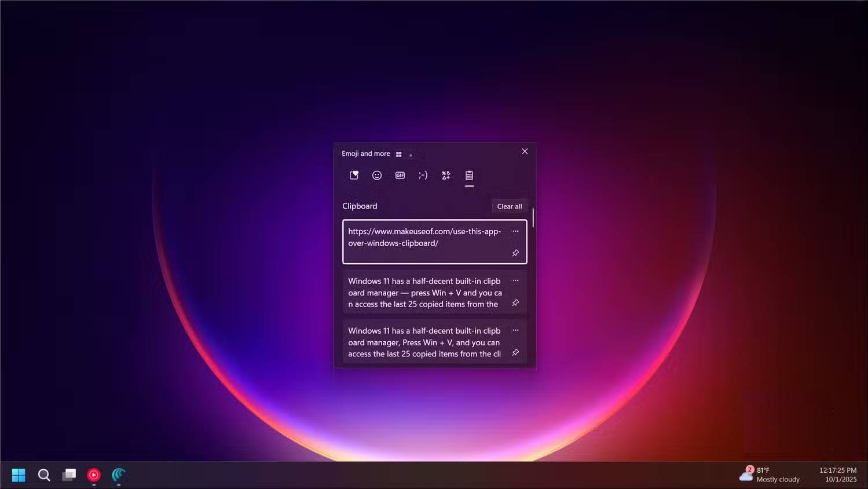Pin the makeuseof.com URL clipboard entry

[515, 253]
